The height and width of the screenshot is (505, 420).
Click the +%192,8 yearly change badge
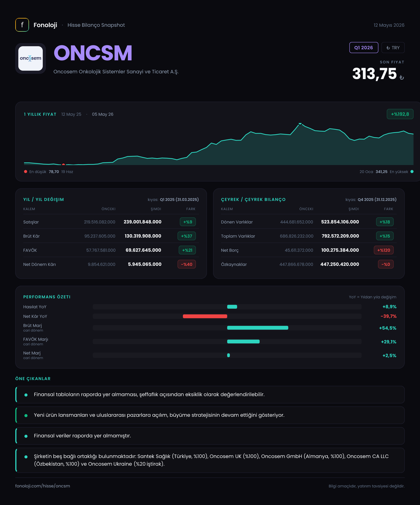coord(400,114)
